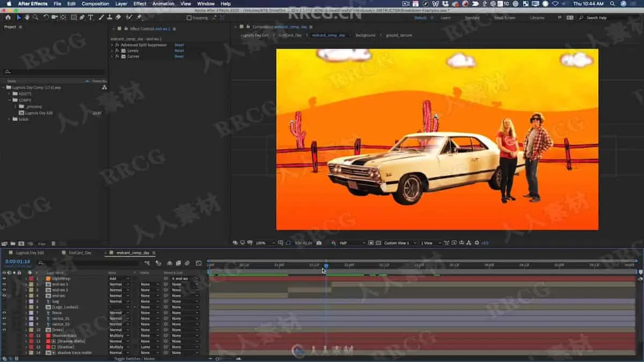This screenshot has height=362, width=644.
Task: Select the Zoom magnifier tool
Action: click(35, 17)
